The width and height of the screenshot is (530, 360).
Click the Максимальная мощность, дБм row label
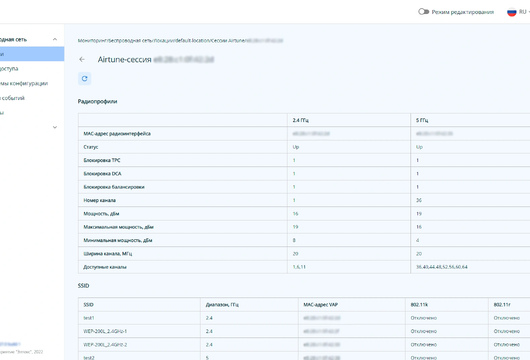pyautogui.click(x=118, y=227)
